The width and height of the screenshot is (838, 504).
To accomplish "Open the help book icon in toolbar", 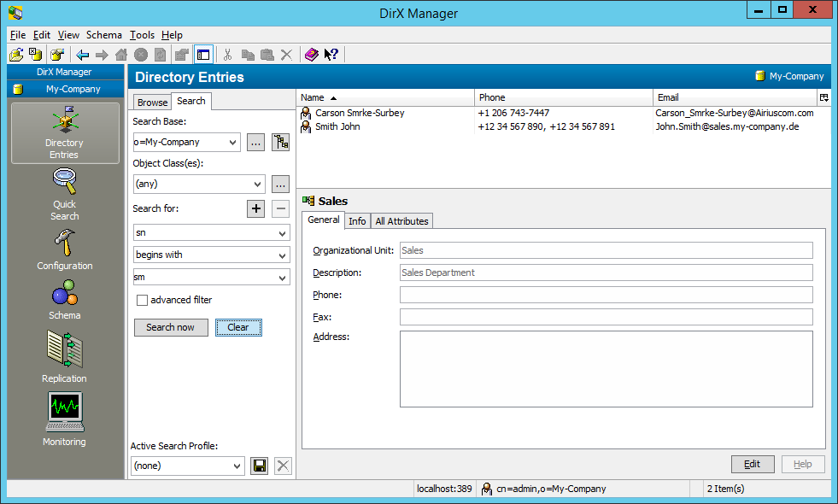I will (311, 55).
